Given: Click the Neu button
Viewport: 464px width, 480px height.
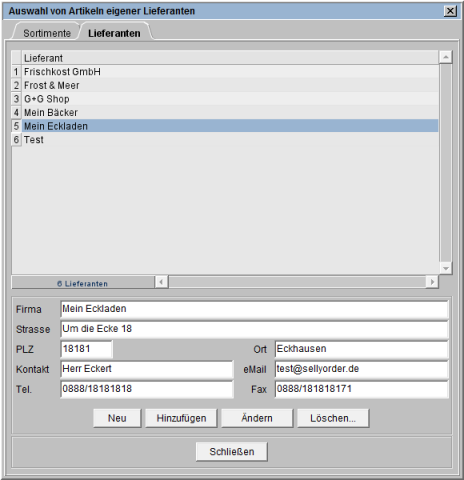Looking at the screenshot, I should pyautogui.click(x=117, y=418).
